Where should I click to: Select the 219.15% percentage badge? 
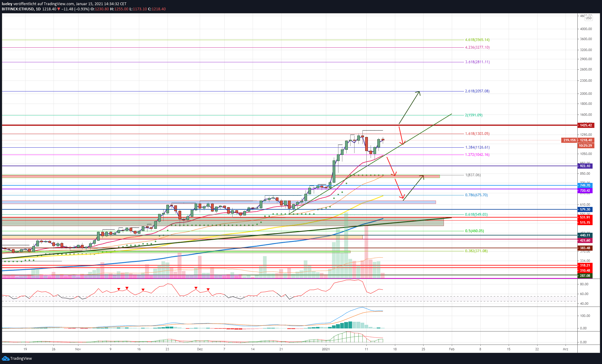pyautogui.click(x=569, y=140)
